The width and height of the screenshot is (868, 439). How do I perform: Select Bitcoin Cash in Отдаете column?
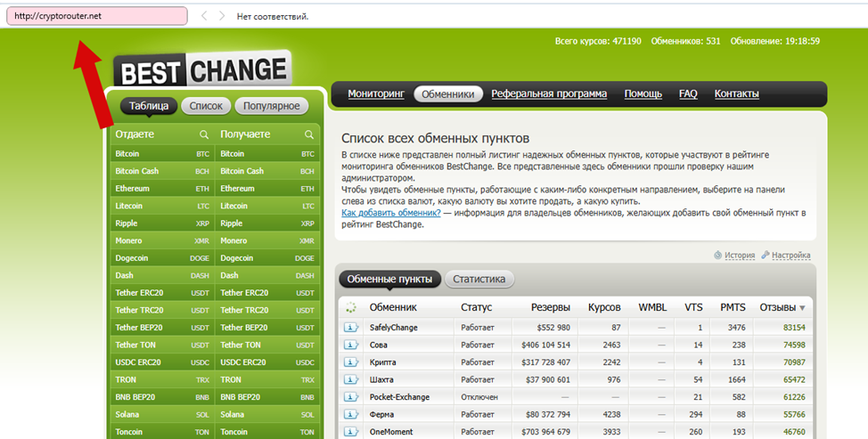click(162, 171)
